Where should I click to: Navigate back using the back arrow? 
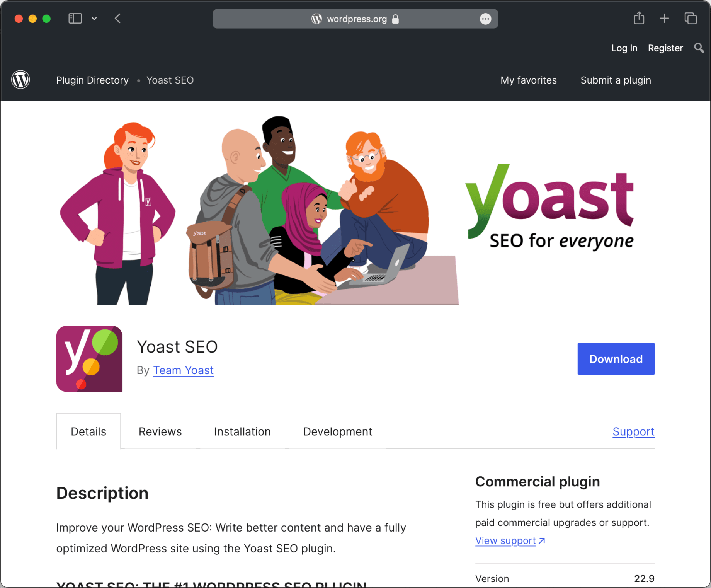pyautogui.click(x=118, y=18)
